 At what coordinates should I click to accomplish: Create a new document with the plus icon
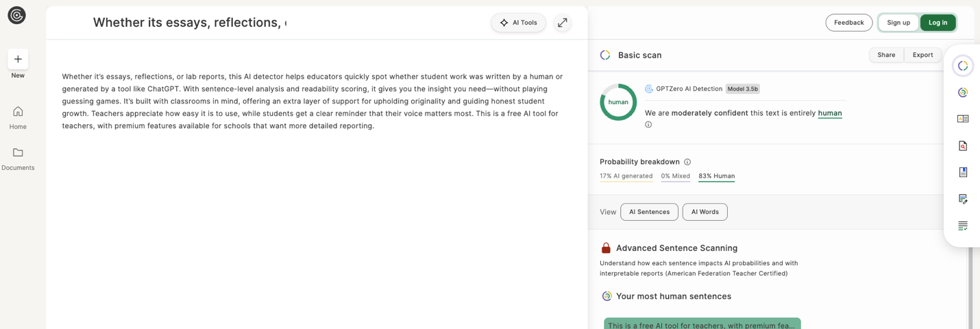pos(18,59)
